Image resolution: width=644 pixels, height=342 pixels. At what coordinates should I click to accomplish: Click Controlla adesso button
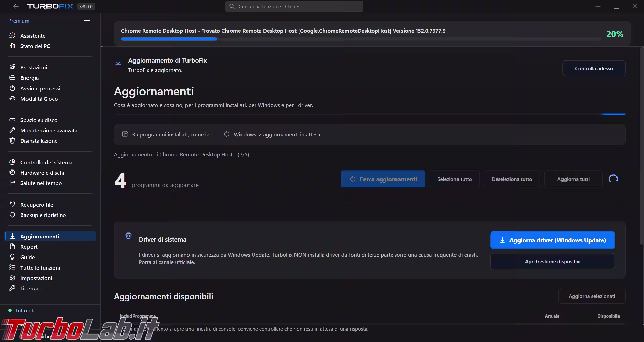pos(594,68)
